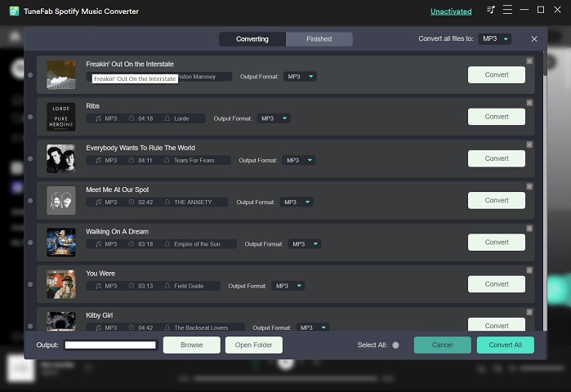The height and width of the screenshot is (392, 571).
Task: Click the Output path input field
Action: point(110,345)
